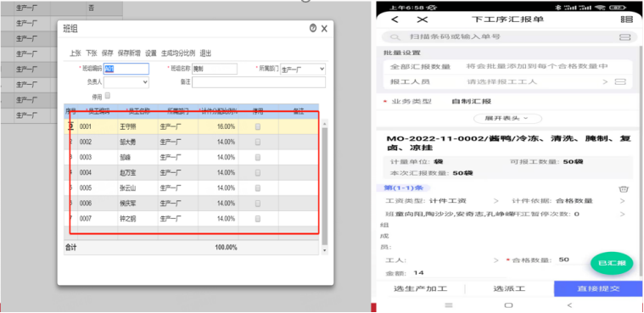
Task: Tap scan icon in 报工人员 row
Action: (620, 81)
